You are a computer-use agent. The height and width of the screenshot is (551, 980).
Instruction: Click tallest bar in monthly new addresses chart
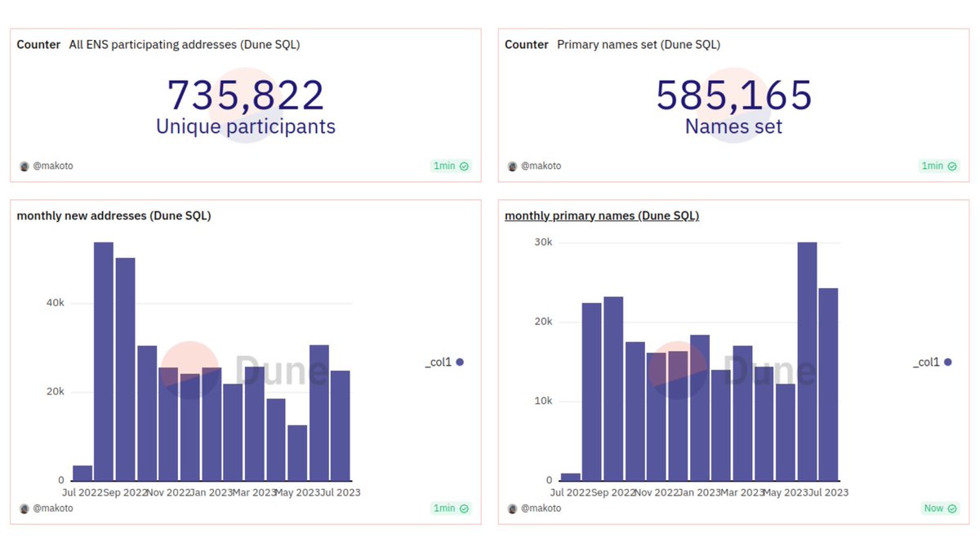click(x=104, y=362)
